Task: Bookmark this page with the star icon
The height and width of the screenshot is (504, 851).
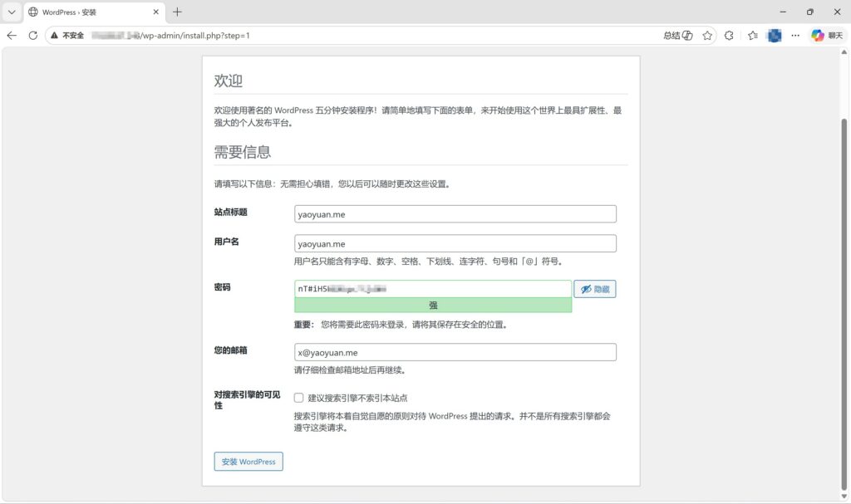Action: [707, 36]
